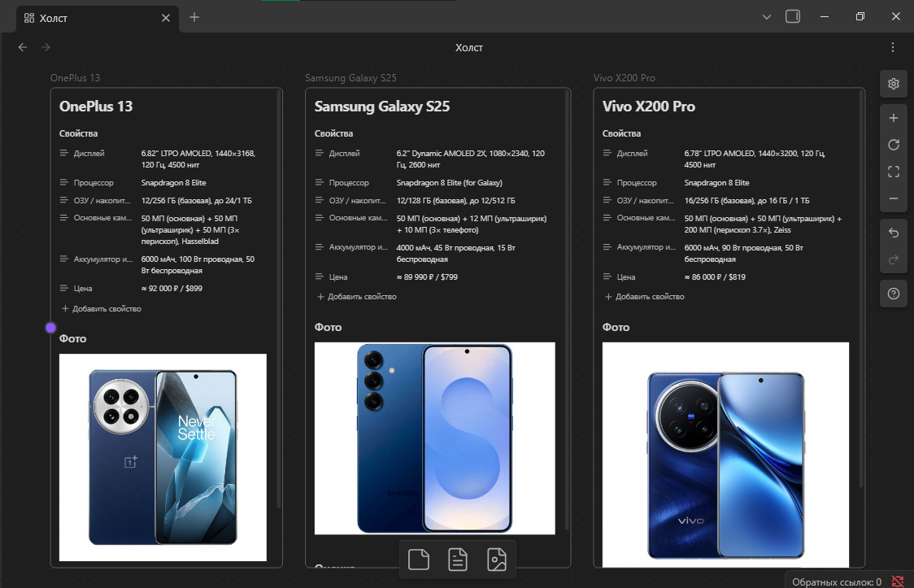Expand the tab list dropdown arrow
Viewport: 914px width, 588px height.
[767, 17]
